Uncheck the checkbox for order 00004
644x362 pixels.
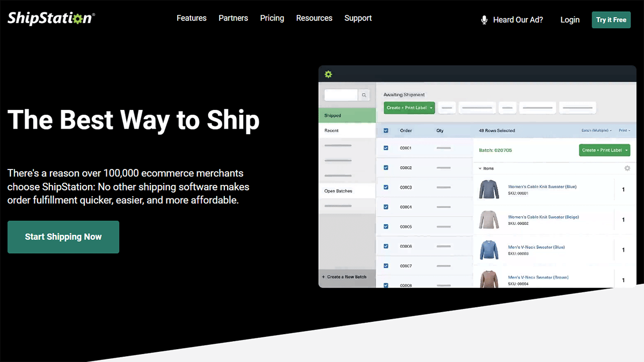386,207
